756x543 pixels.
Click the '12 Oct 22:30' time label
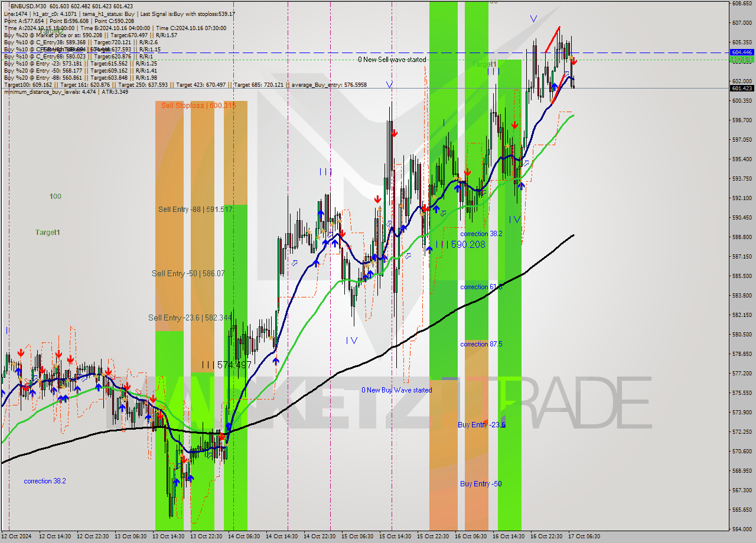(x=93, y=537)
